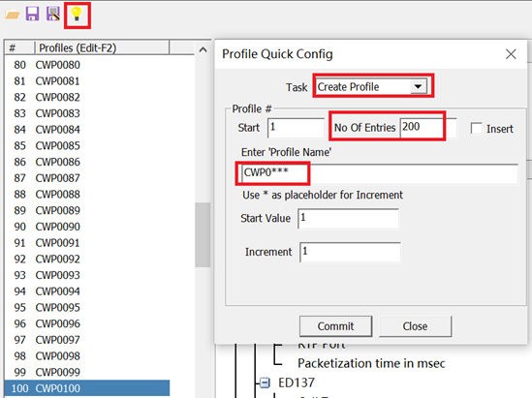Viewport: 532px width, 398px height.
Task: Click the scroll-up arrow of profiles list
Action: pos(203,50)
